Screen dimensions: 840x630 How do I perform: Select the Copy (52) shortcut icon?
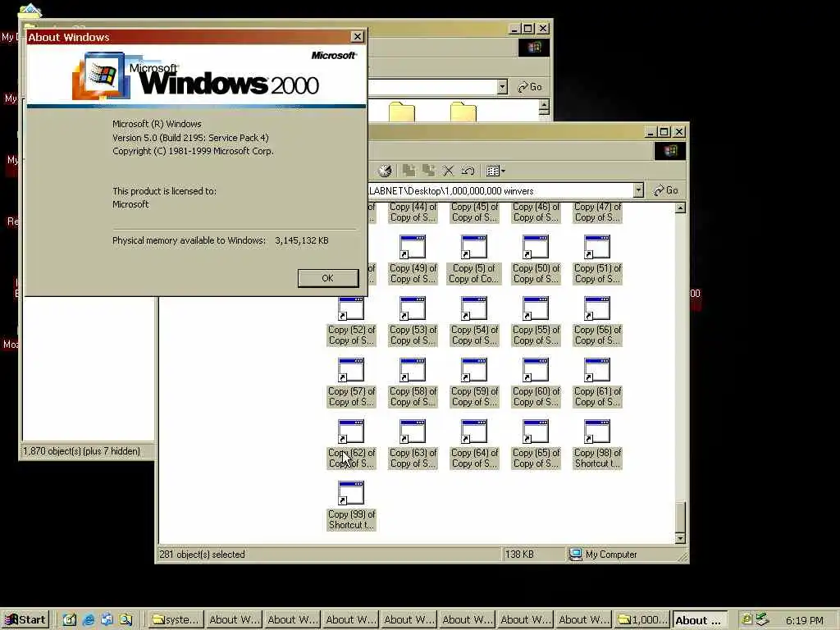coord(351,308)
